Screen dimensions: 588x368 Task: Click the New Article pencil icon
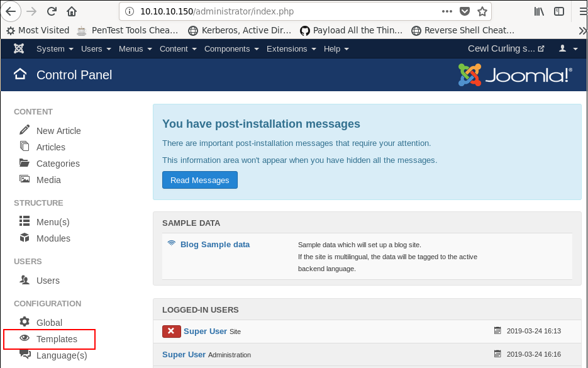(x=25, y=130)
